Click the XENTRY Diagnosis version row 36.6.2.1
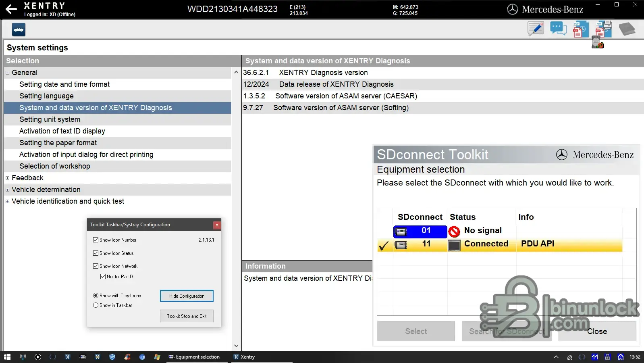The height and width of the screenshot is (363, 644). pyautogui.click(x=443, y=73)
